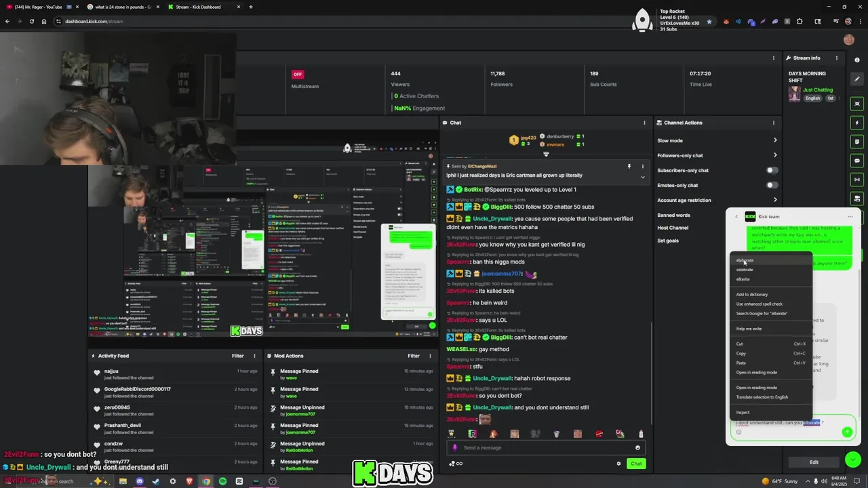The height and width of the screenshot is (488, 868).
Task: Click the info icon in right sidebar
Action: 857,60
